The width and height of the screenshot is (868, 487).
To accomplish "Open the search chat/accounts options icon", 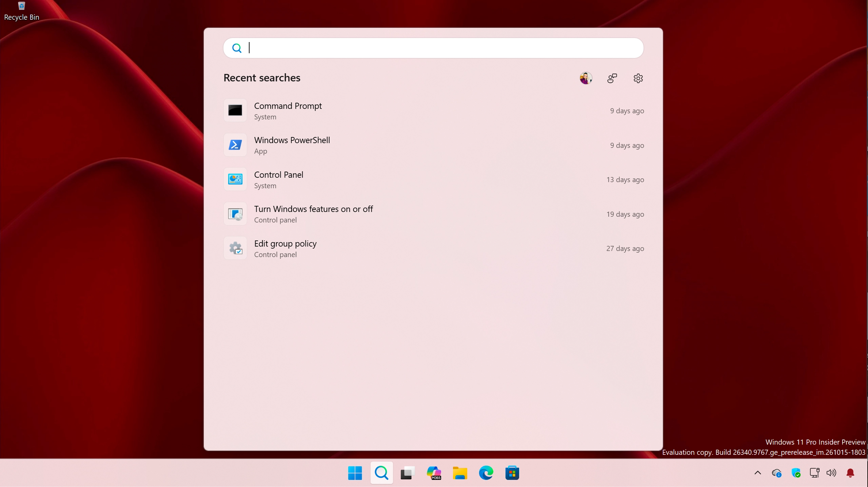I will 612,78.
